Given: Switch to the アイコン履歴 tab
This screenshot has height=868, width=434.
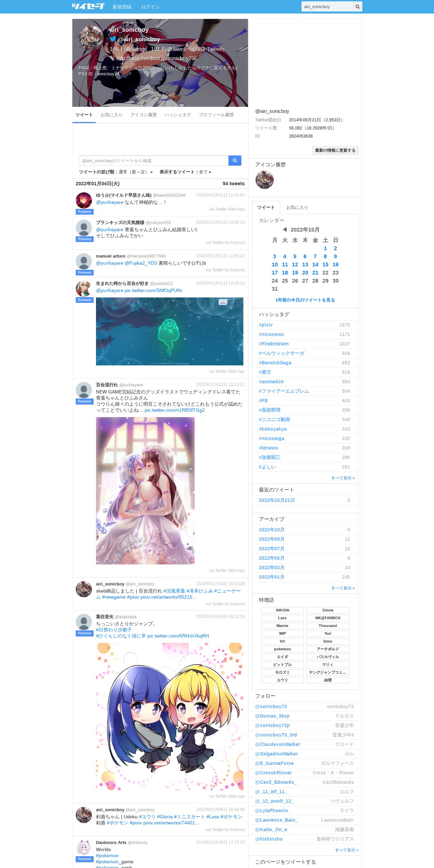Looking at the screenshot, I should pos(144,115).
